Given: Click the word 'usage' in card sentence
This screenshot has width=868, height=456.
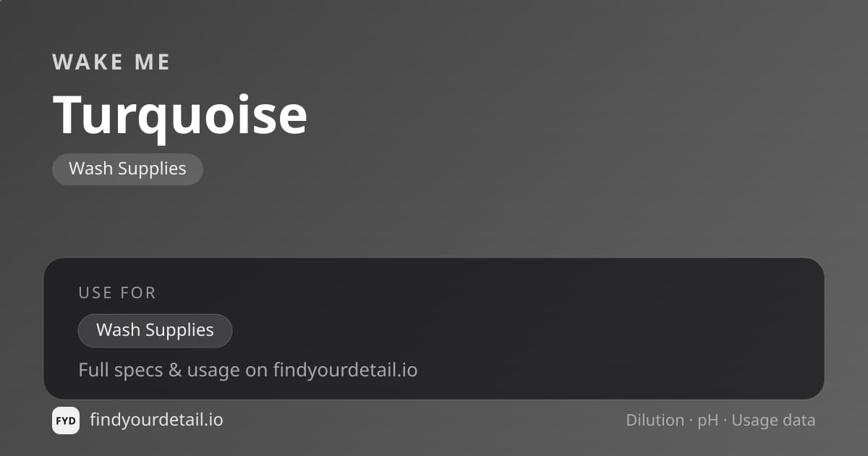Looking at the screenshot, I should coord(213,371).
